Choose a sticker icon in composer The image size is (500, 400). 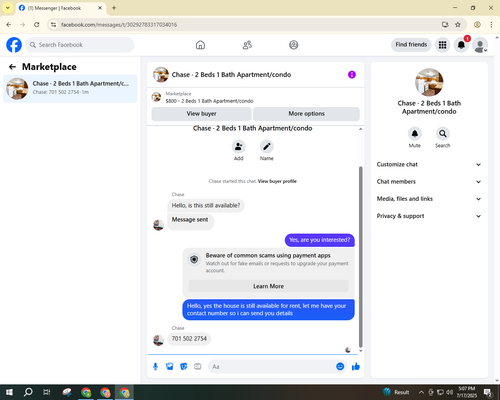pyautogui.click(x=184, y=367)
